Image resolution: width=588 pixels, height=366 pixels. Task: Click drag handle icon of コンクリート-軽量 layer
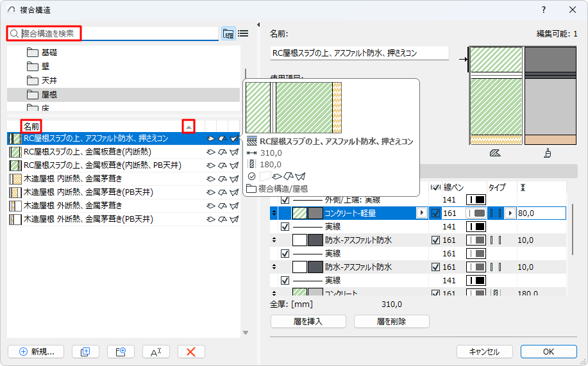[274, 213]
